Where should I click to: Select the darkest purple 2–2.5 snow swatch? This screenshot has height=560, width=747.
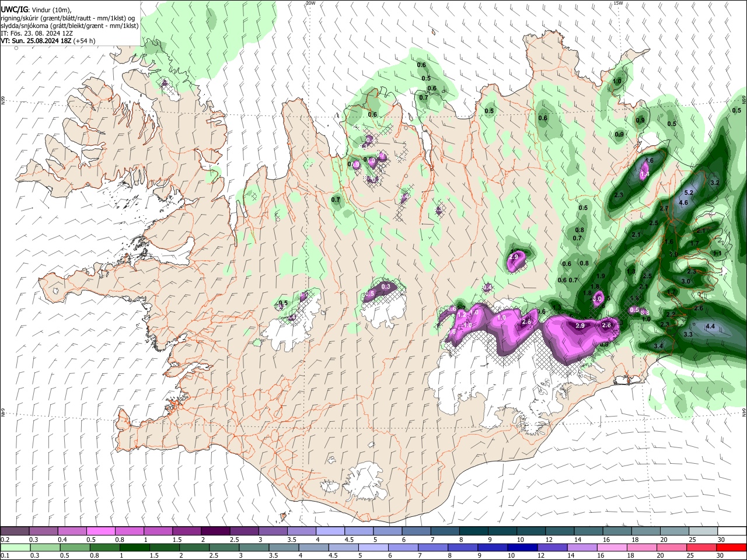[x=216, y=531]
